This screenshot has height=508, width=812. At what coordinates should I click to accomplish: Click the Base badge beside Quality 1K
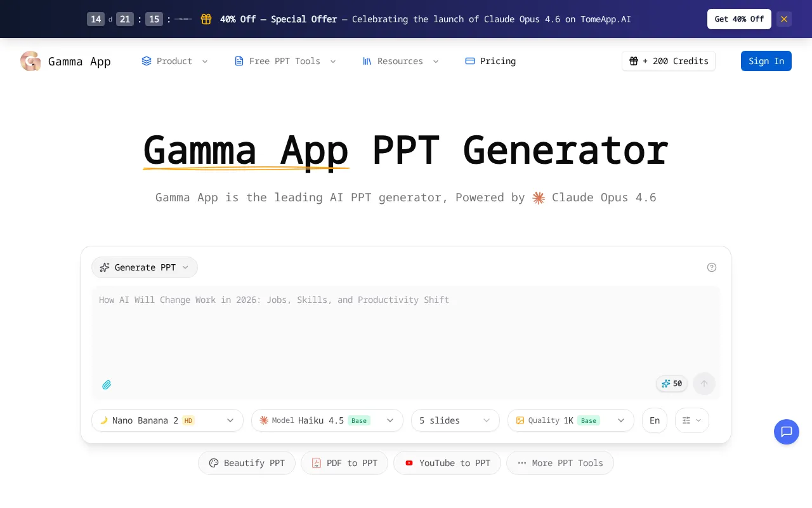tap(589, 420)
